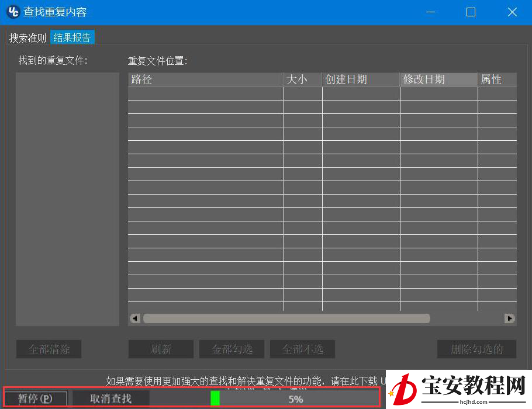Click the 全部勾选 button

click(x=232, y=349)
